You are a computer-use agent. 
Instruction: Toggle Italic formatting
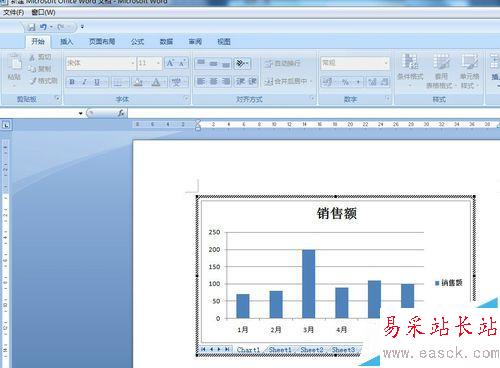(x=85, y=82)
